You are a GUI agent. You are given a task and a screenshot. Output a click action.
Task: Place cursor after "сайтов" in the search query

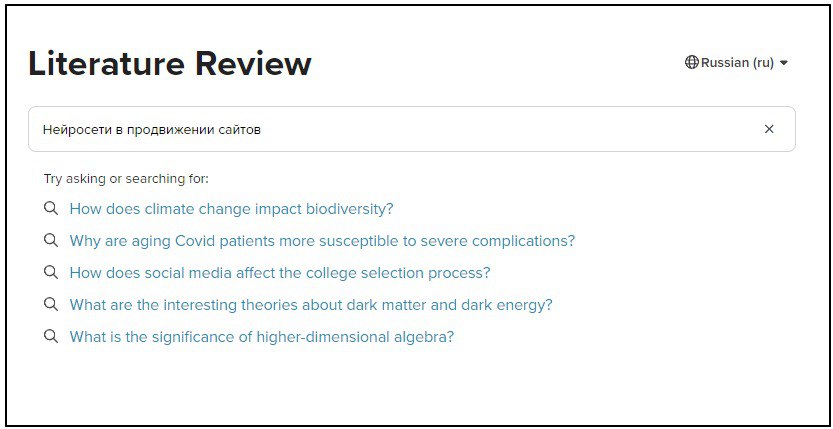click(262, 130)
